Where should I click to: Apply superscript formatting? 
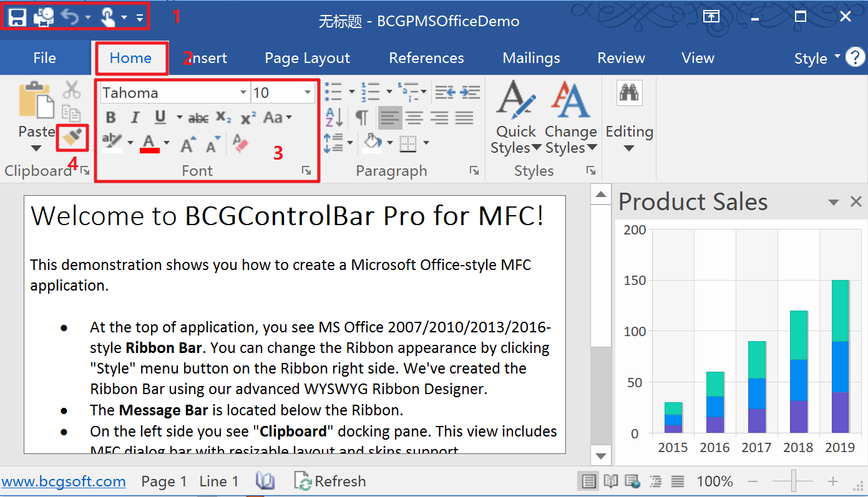point(248,117)
